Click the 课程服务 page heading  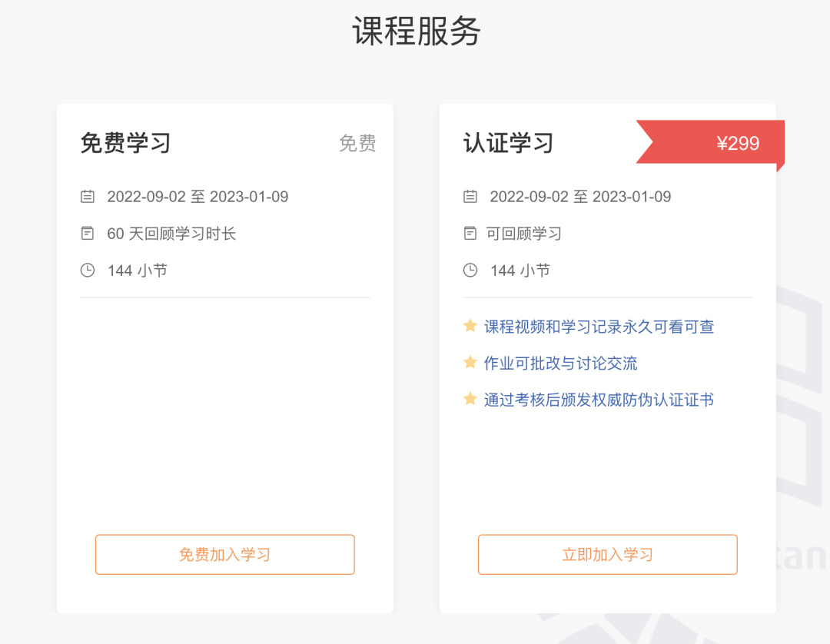click(x=416, y=32)
